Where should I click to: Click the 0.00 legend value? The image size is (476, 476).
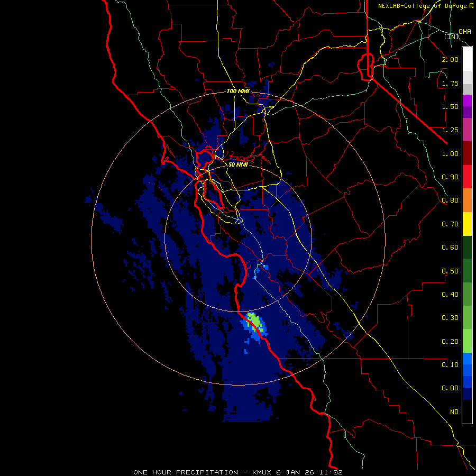click(x=450, y=388)
